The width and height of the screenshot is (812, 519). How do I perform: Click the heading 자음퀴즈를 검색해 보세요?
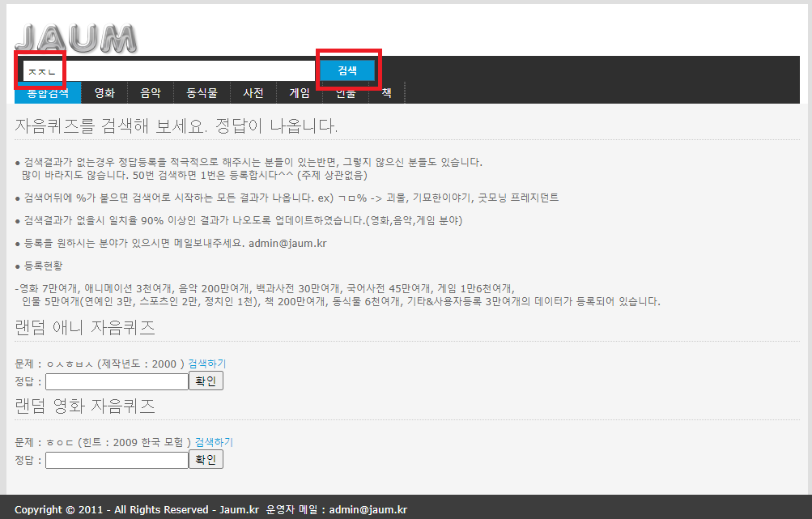pyautogui.click(x=176, y=125)
